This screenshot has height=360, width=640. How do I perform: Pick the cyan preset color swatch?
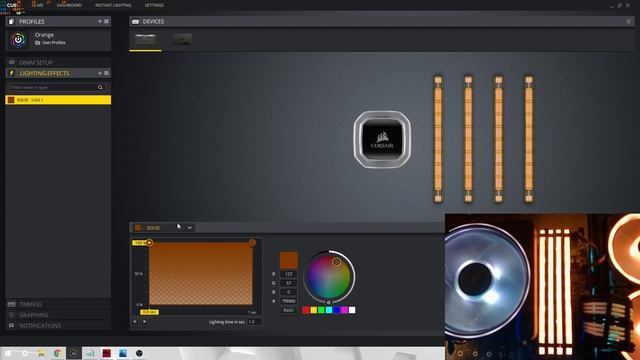click(x=329, y=310)
